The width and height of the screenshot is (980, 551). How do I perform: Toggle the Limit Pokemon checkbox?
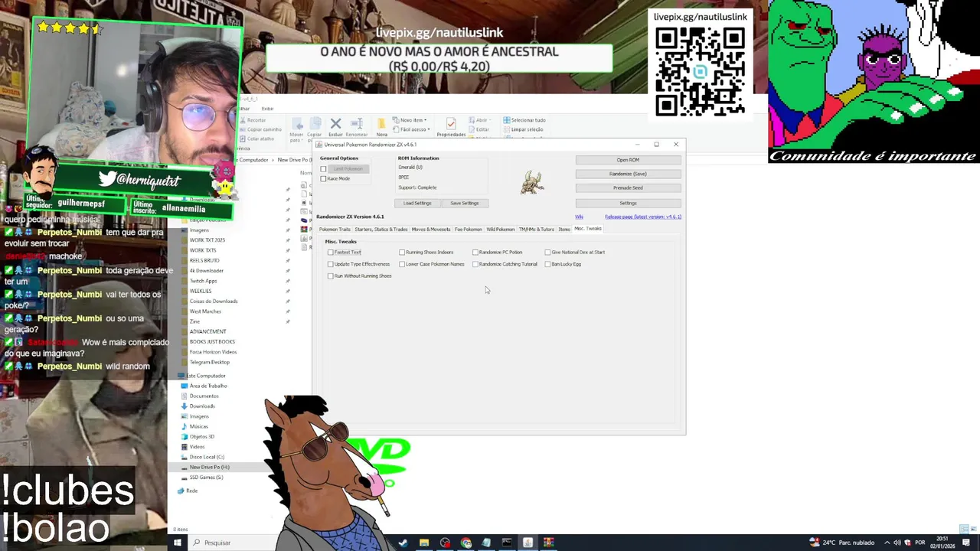click(x=323, y=168)
